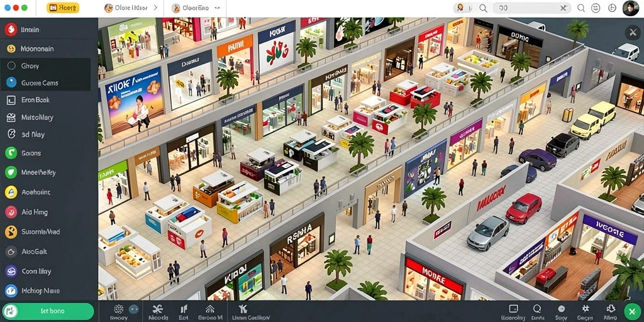
Task: Open the avatar dropdown pill in top bar
Action: click(x=465, y=8)
